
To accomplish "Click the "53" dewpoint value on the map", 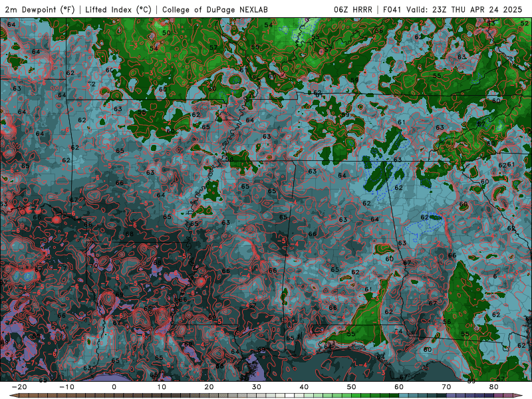I will (491, 23).
